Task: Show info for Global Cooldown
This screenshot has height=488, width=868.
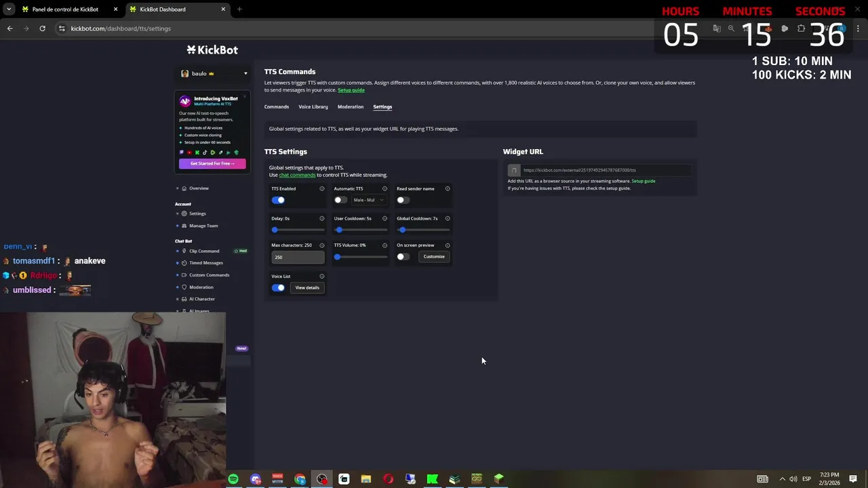Action: 448,218
